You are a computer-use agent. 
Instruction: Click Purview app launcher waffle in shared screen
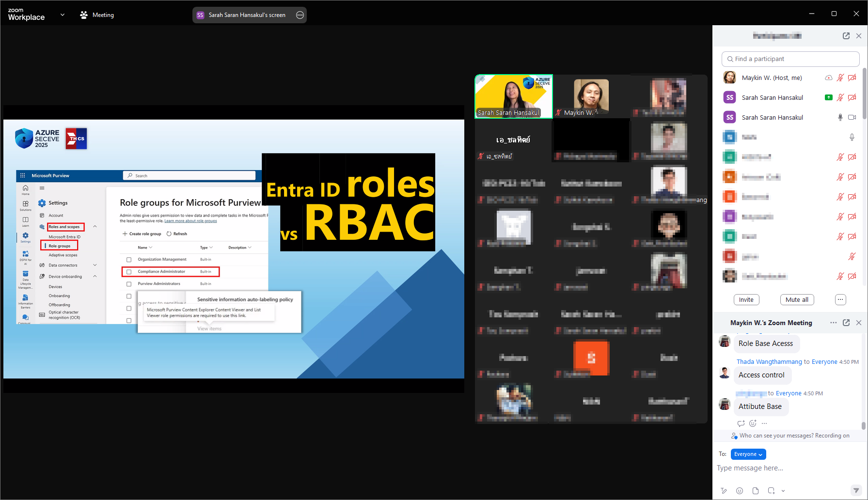22,175
